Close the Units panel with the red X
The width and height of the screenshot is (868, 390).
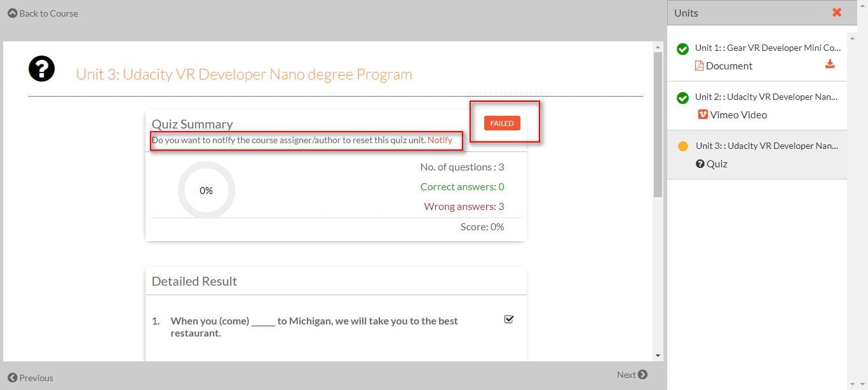837,12
